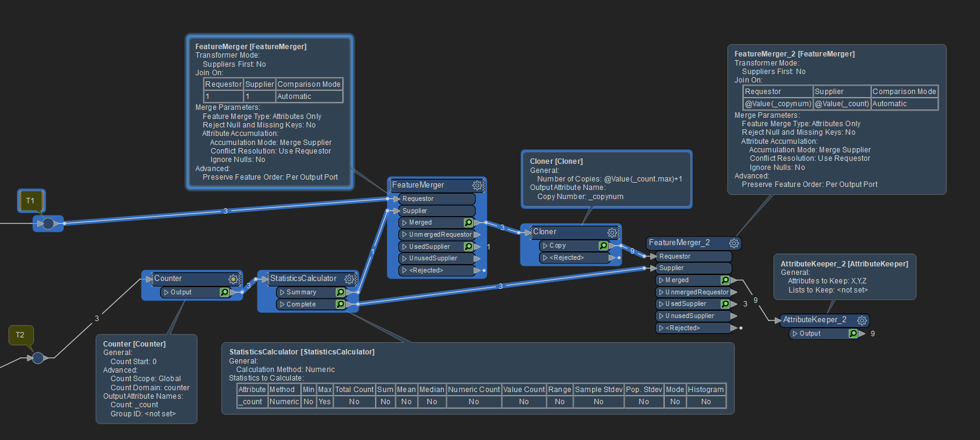Image resolution: width=980 pixels, height=440 pixels.
Task: Select the junction node below T2
Action: (x=38, y=358)
